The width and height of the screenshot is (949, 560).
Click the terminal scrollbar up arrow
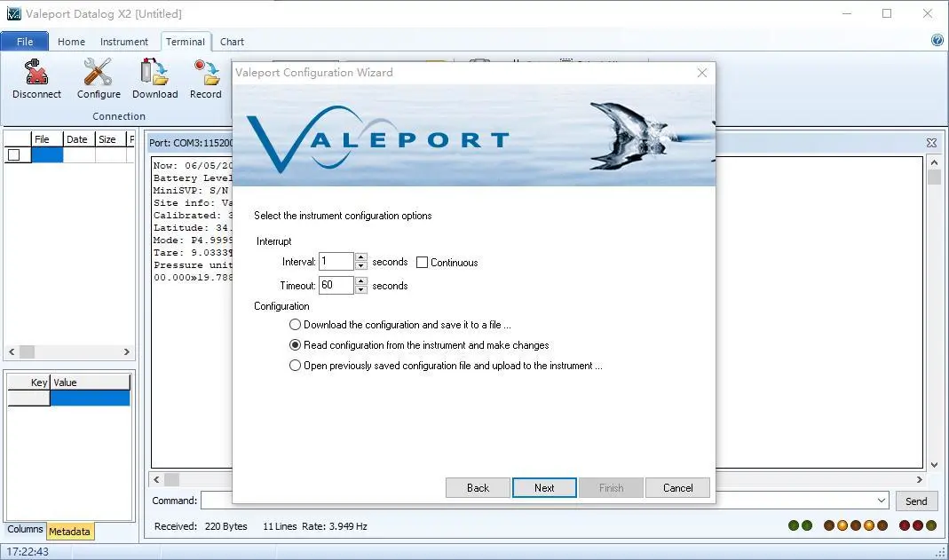point(935,162)
